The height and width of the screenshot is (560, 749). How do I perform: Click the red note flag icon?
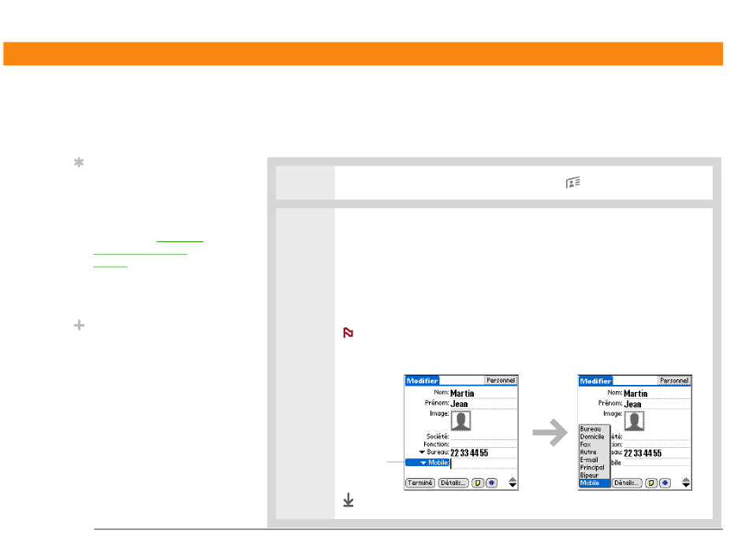coord(348,333)
